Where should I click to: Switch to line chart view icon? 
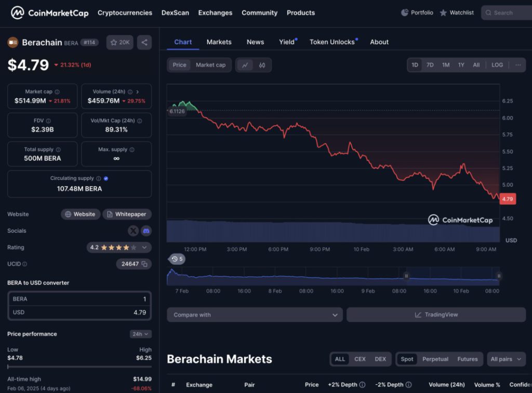[x=245, y=65]
